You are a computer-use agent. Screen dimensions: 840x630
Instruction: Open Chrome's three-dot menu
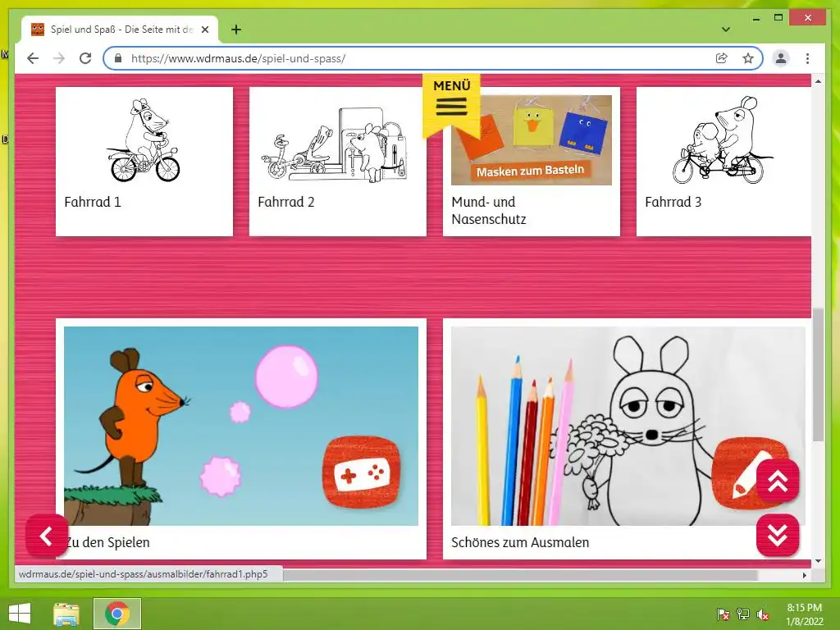[x=807, y=58]
